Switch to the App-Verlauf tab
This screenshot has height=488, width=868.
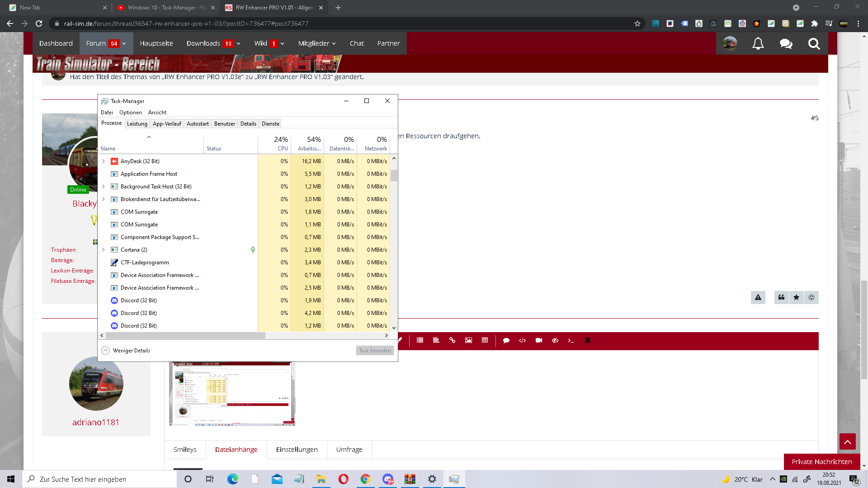pos(167,124)
